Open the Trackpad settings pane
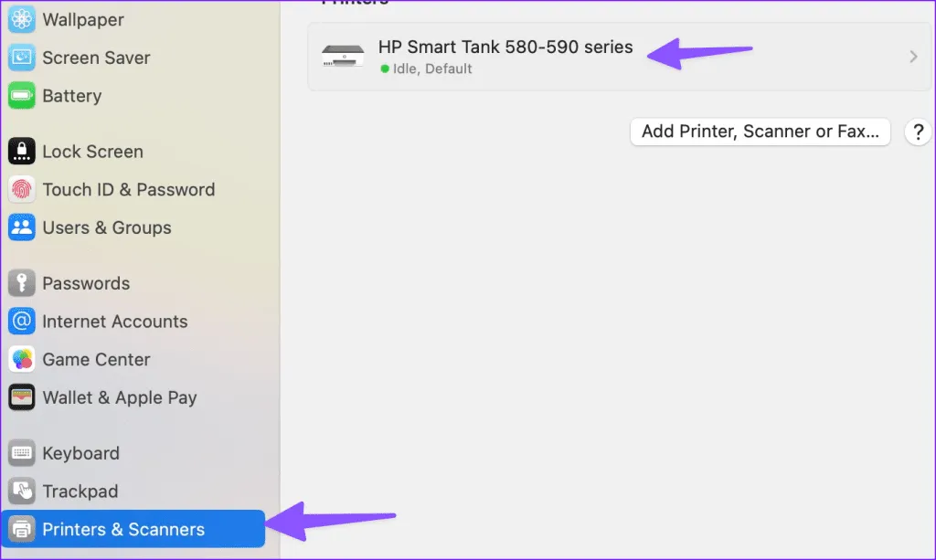 (x=80, y=491)
